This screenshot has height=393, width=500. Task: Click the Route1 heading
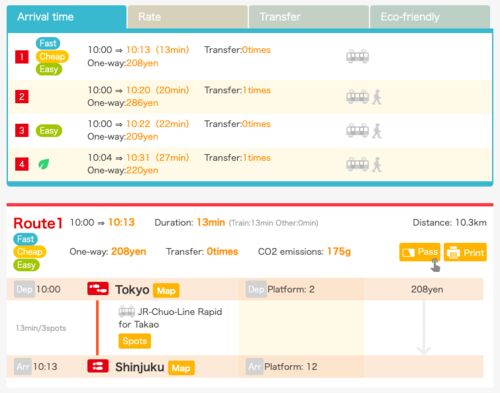point(38,223)
